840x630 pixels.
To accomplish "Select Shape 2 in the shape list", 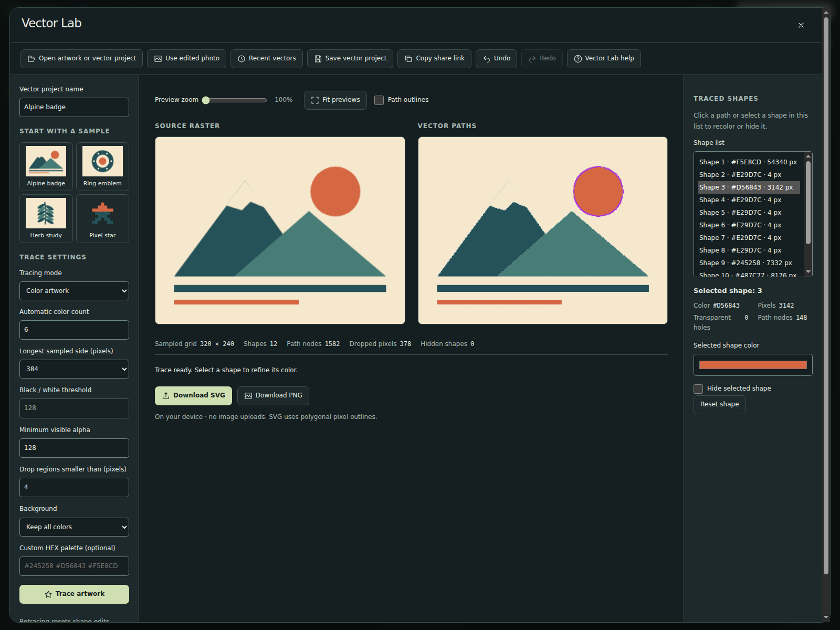I will point(749,175).
